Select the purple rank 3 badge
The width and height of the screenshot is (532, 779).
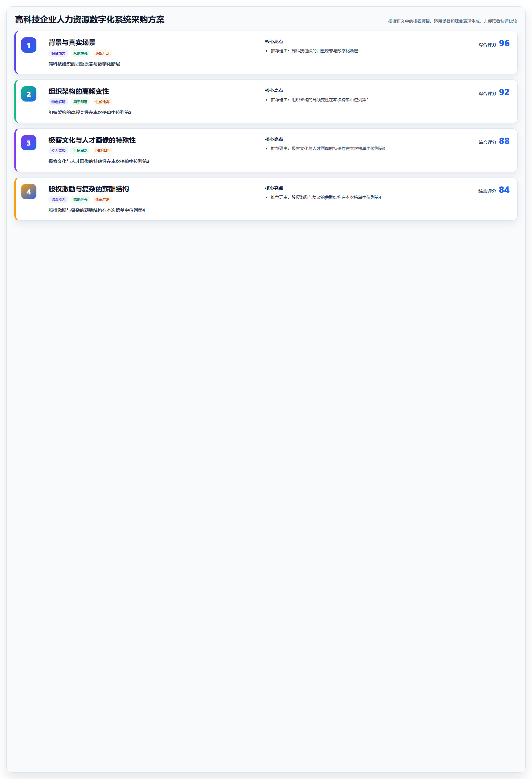[29, 143]
